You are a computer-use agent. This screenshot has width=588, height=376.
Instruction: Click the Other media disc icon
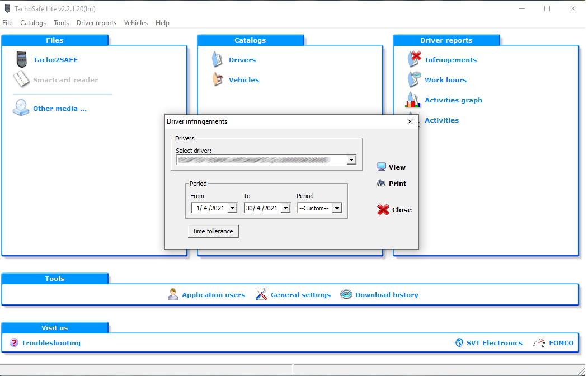pos(21,108)
